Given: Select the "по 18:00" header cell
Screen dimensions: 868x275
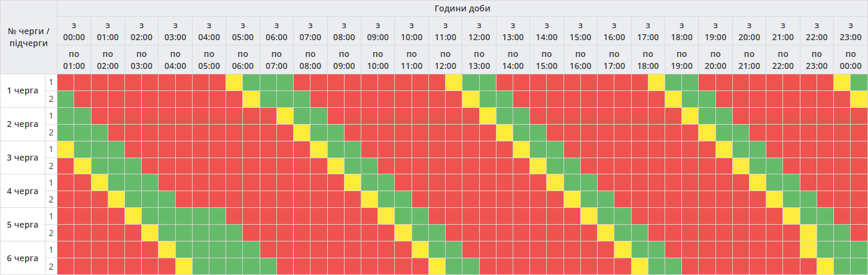Looking at the screenshot, I should pyautogui.click(x=648, y=60).
